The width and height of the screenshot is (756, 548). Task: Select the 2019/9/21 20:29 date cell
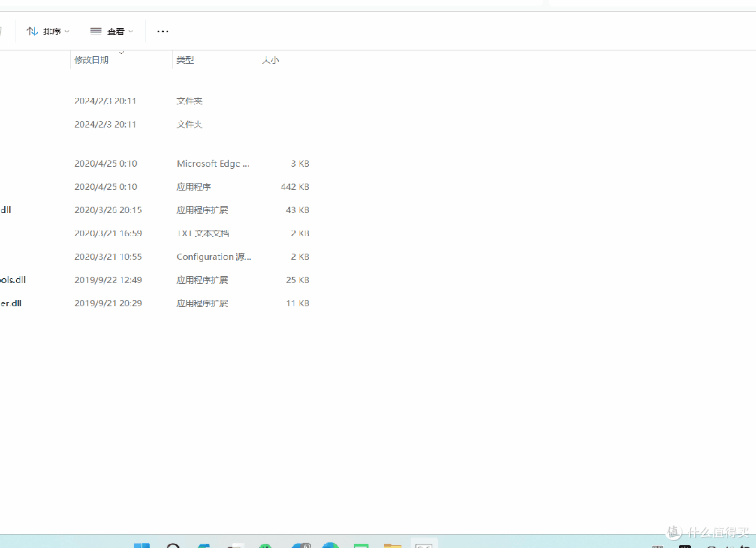108,303
